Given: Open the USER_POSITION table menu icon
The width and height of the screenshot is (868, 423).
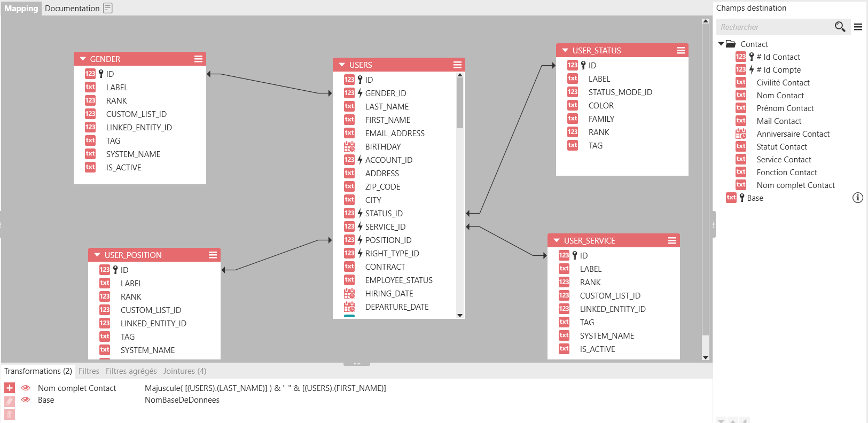Looking at the screenshot, I should 213,255.
